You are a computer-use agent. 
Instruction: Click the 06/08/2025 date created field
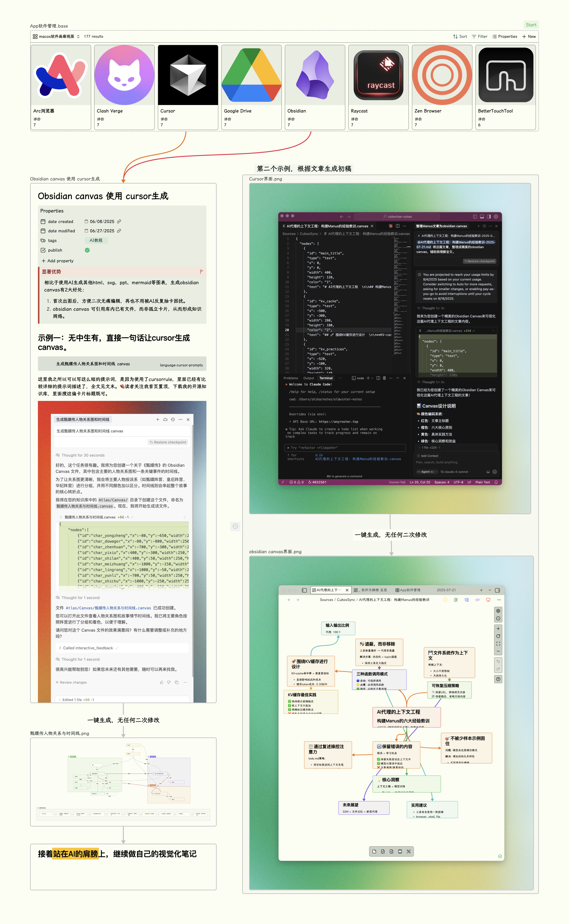[102, 222]
